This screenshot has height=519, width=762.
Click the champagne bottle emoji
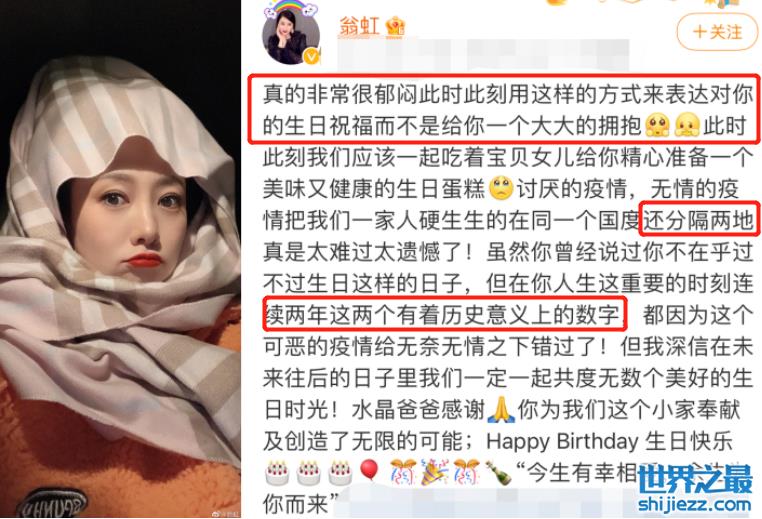click(x=498, y=472)
